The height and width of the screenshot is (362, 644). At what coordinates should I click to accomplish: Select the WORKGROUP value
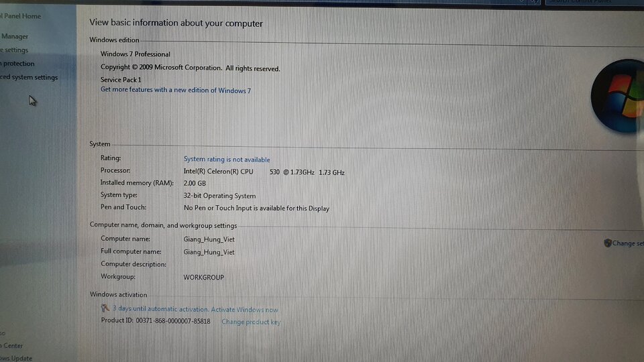(204, 278)
